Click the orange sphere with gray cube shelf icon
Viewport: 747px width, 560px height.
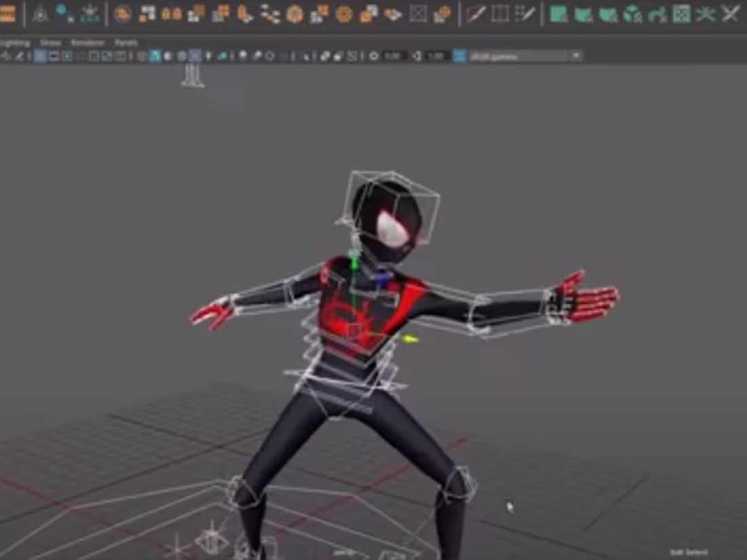click(442, 14)
